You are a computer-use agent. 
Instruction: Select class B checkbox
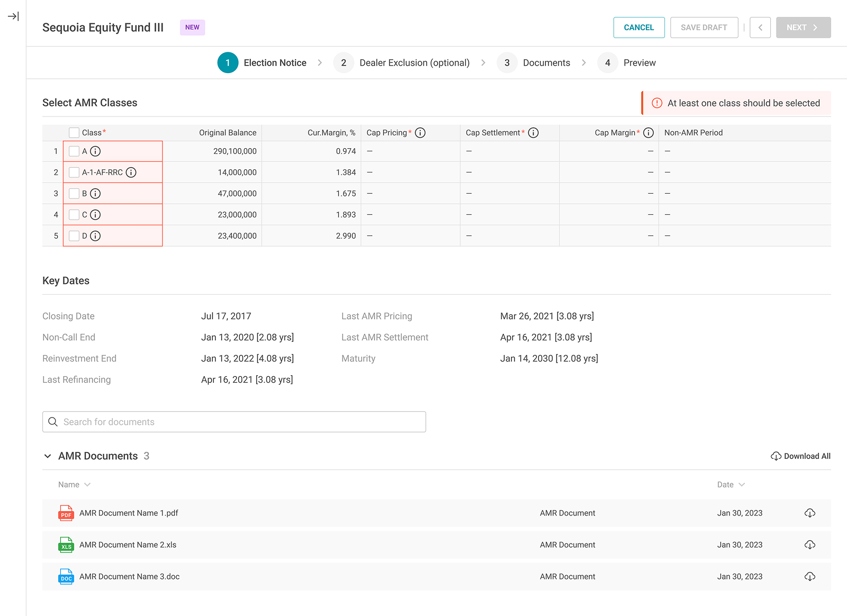click(74, 194)
